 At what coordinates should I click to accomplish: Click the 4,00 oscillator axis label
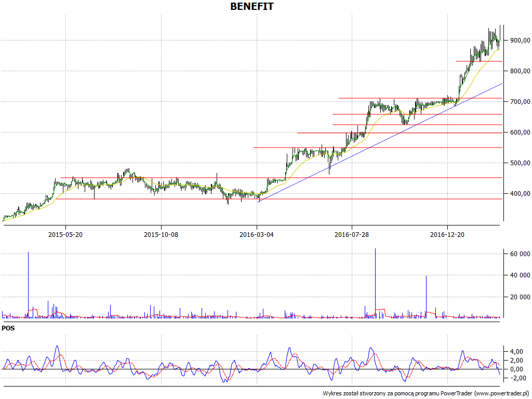pos(516,352)
